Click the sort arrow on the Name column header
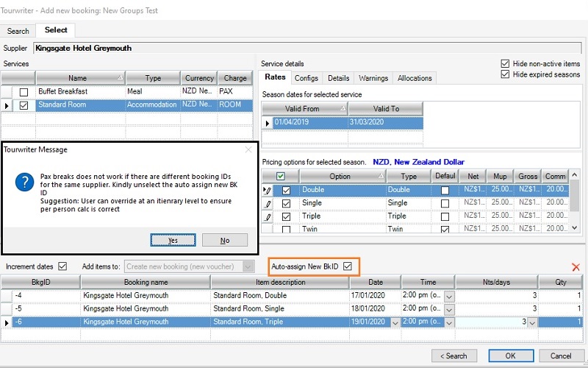The width and height of the screenshot is (588, 368). point(120,78)
